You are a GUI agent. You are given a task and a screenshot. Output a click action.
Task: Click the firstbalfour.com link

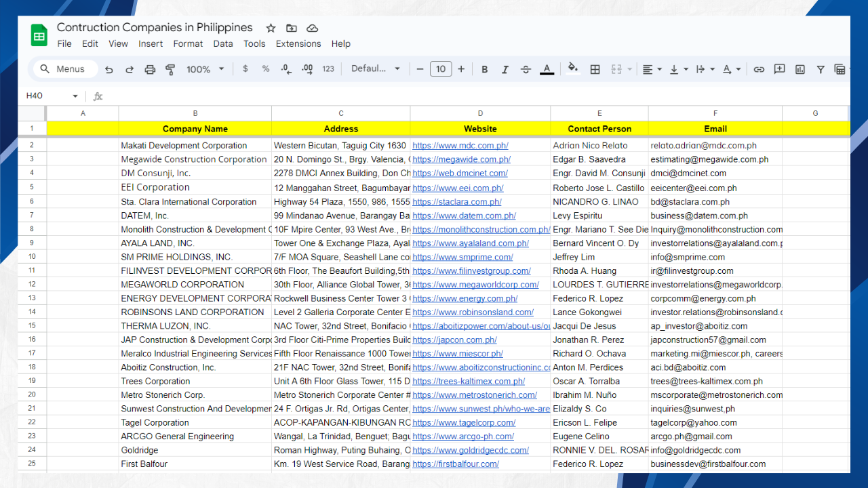(x=456, y=464)
